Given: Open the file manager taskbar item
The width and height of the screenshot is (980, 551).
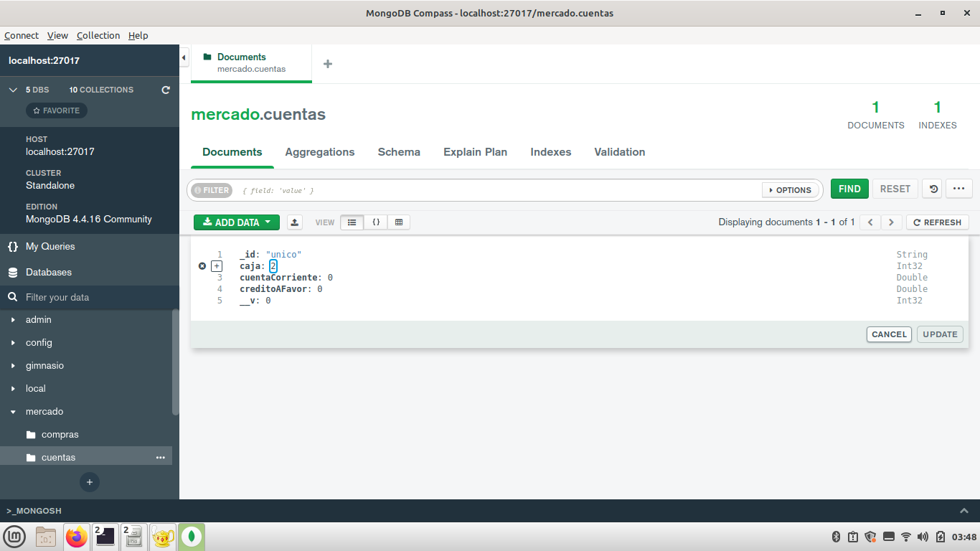Looking at the screenshot, I should point(134,537).
